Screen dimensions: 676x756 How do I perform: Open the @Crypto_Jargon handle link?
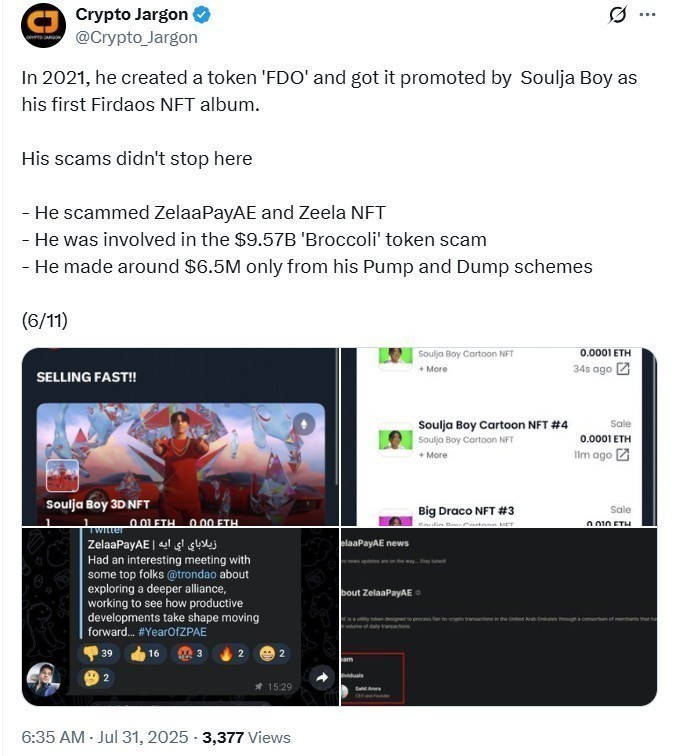tap(137, 37)
